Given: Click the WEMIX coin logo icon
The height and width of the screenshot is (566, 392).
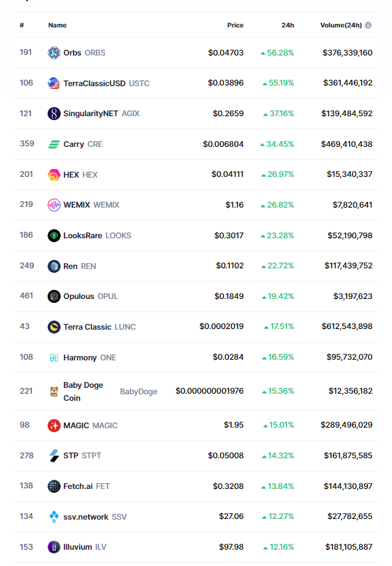Looking at the screenshot, I should coord(54,205).
